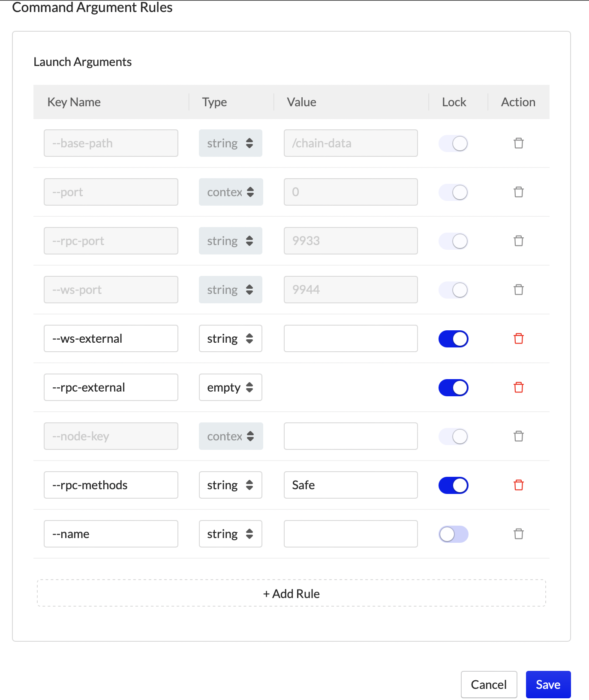The image size is (589, 700).
Task: Open the type dropdown for --ws-external
Action: coord(230,338)
